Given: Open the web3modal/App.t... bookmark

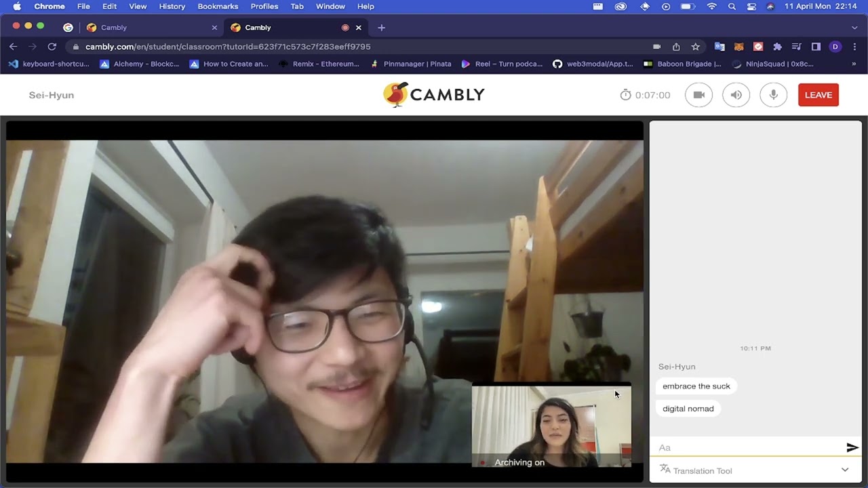Looking at the screenshot, I should pos(593,64).
